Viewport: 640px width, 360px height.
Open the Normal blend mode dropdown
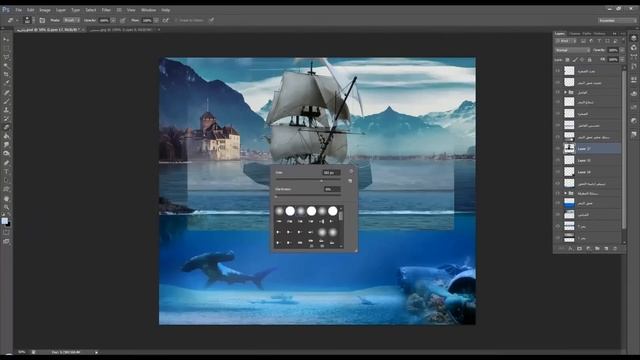(572, 50)
